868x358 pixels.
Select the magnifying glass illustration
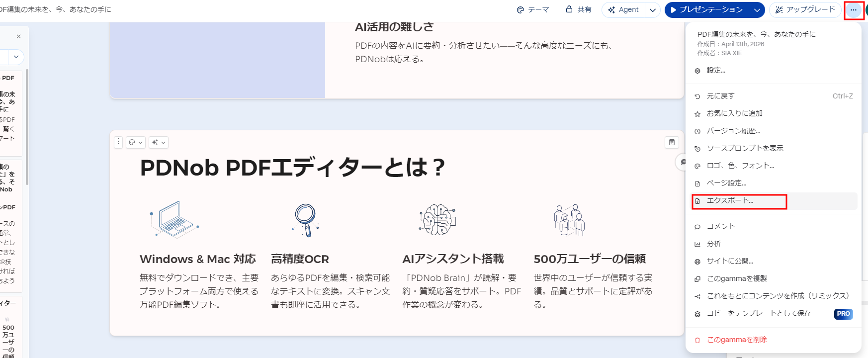click(x=305, y=220)
